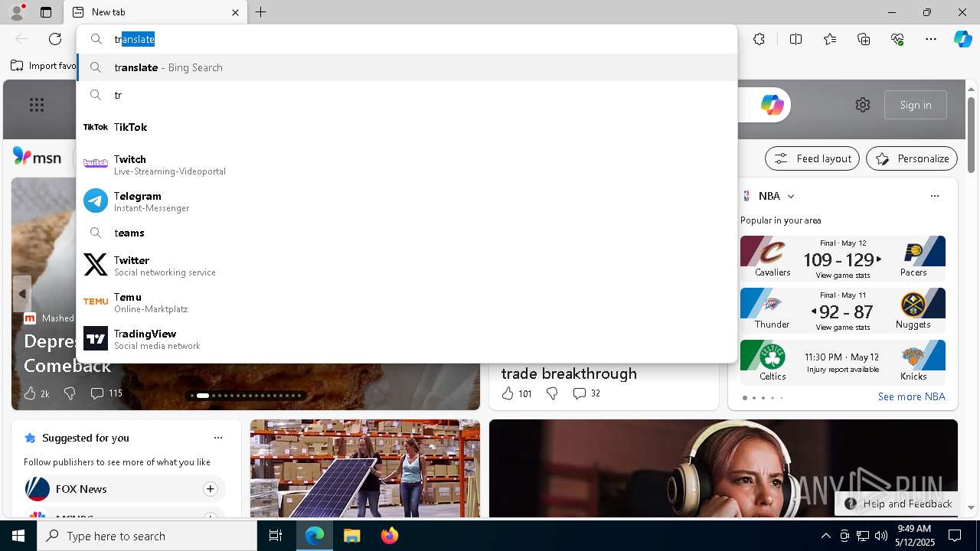The image size is (980, 551).
Task: Choose the Telegram suggestion
Action: point(407,201)
